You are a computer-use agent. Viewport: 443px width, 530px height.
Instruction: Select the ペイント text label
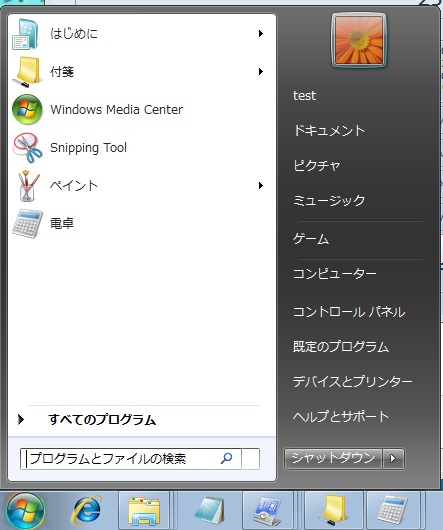tap(74, 185)
